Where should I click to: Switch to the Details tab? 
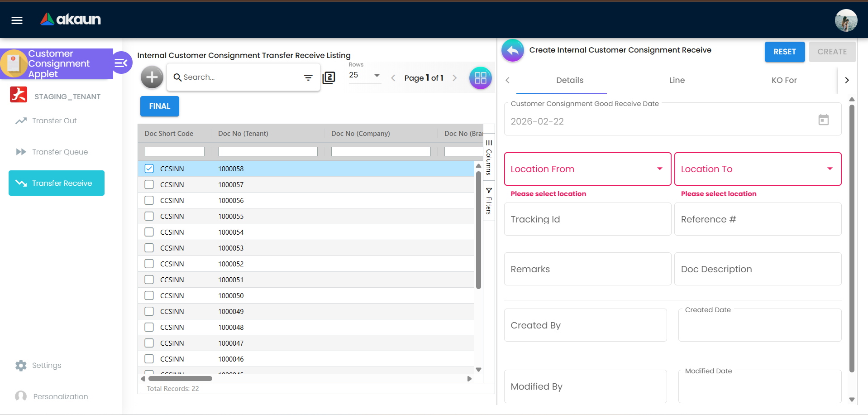tap(569, 80)
